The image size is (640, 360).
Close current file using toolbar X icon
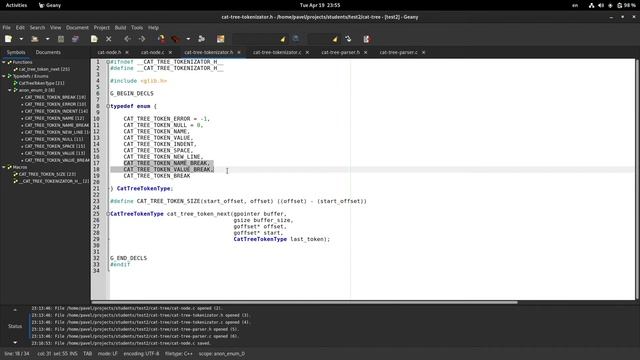tap(109, 39)
